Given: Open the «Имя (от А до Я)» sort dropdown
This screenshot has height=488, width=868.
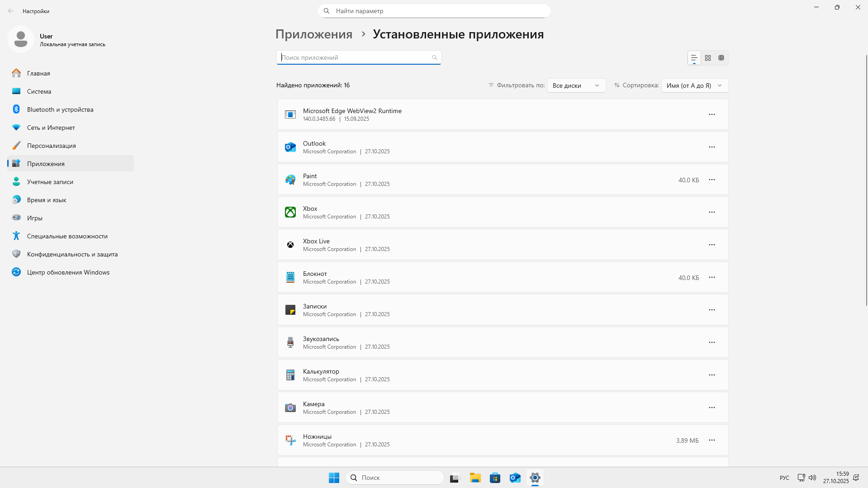Looking at the screenshot, I should pyautogui.click(x=694, y=85).
